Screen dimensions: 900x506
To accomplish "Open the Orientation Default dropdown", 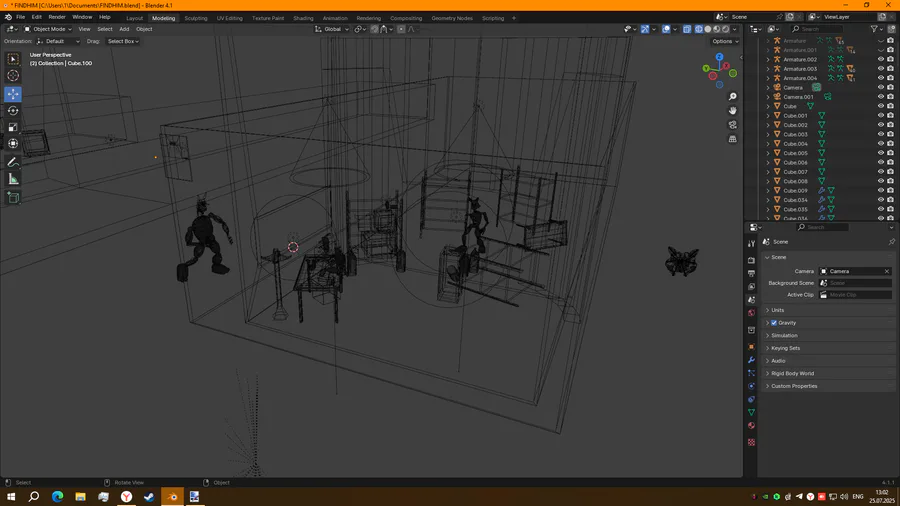I will coord(58,41).
